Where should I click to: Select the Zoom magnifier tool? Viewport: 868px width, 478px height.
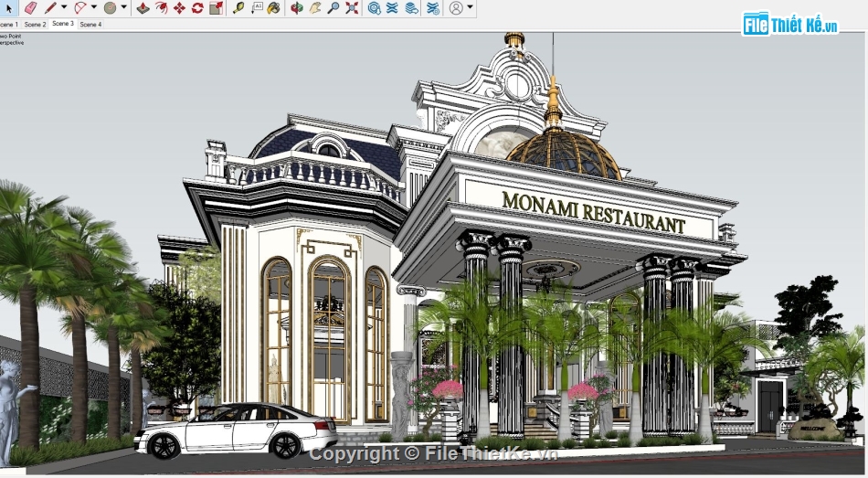point(333,7)
